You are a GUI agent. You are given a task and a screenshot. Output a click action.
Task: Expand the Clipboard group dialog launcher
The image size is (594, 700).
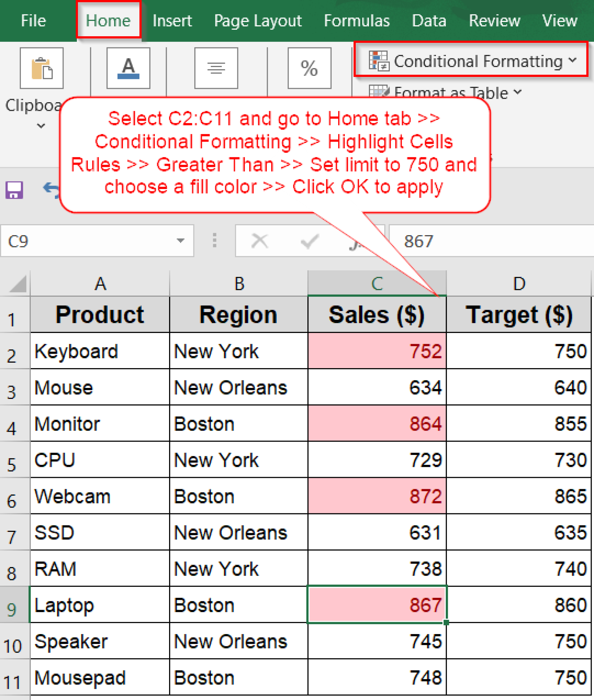click(x=40, y=126)
